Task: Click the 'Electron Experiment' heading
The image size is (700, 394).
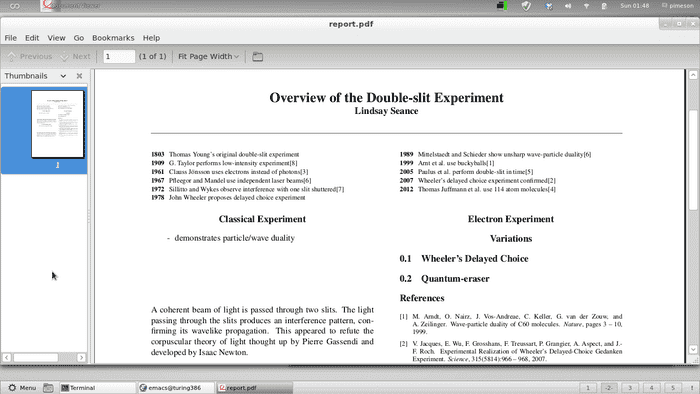Action: click(511, 219)
